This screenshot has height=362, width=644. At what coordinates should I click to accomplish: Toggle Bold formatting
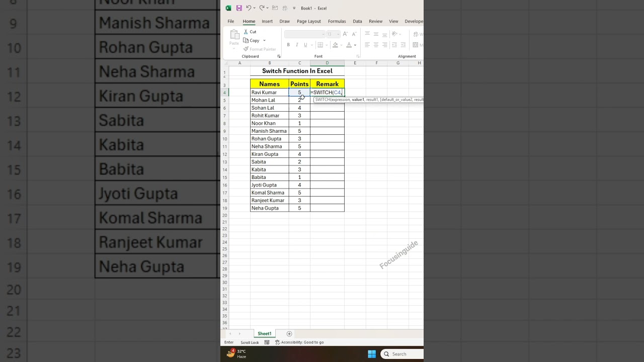[288, 45]
